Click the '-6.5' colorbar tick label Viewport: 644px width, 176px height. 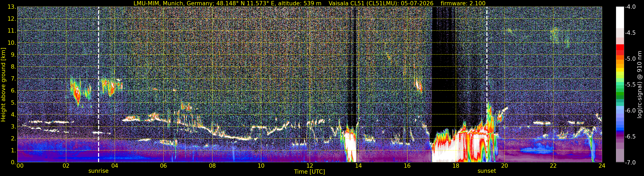click(x=630, y=137)
